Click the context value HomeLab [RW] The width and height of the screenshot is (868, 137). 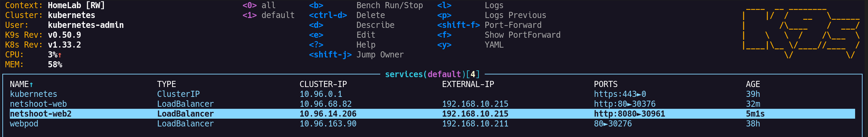point(76,5)
